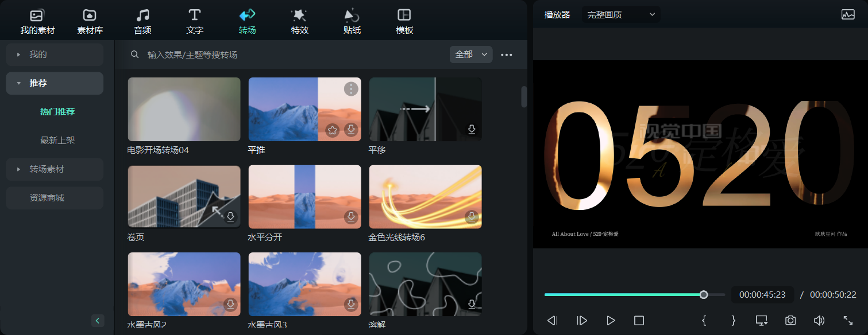Select the 溶解 transition thumbnail
Screen dimensions: 868x335
(x=425, y=284)
